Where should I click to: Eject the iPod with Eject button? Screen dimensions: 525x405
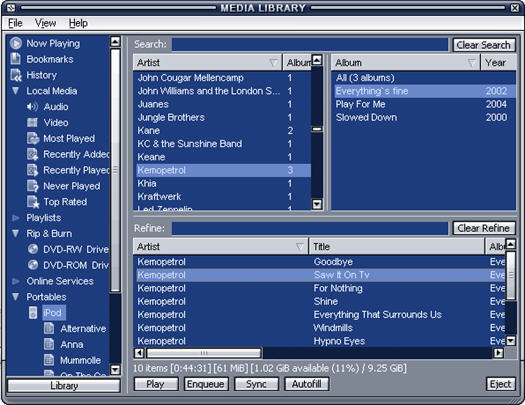(501, 384)
